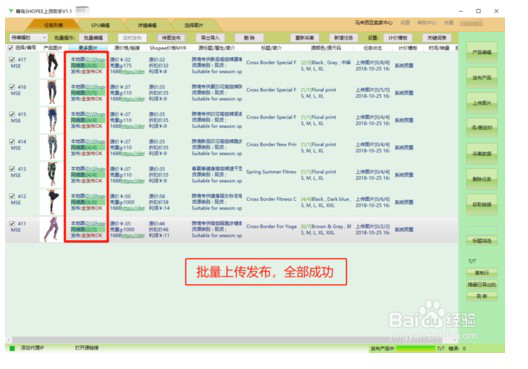
Task: Open 设置 in the top orange bar
Action: [405, 23]
